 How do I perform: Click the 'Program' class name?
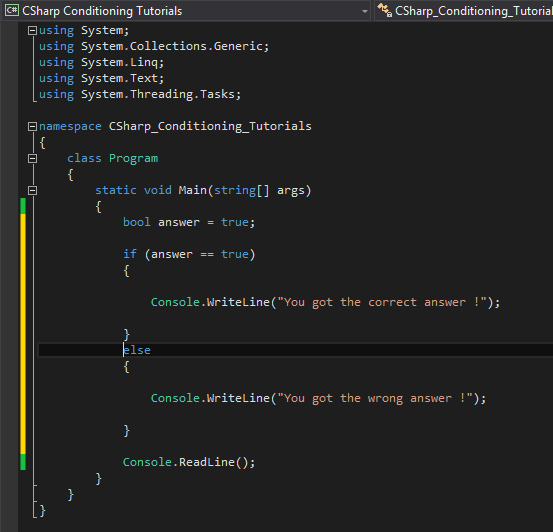click(133, 158)
